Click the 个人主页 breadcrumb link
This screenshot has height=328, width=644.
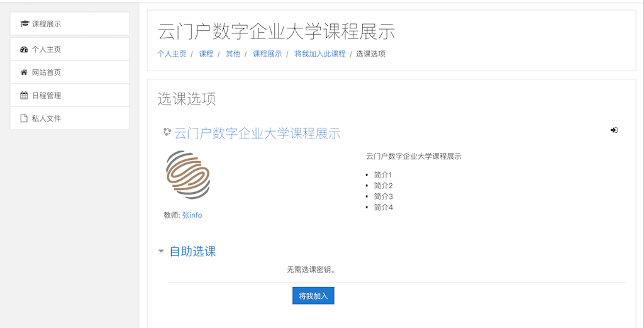click(x=172, y=54)
